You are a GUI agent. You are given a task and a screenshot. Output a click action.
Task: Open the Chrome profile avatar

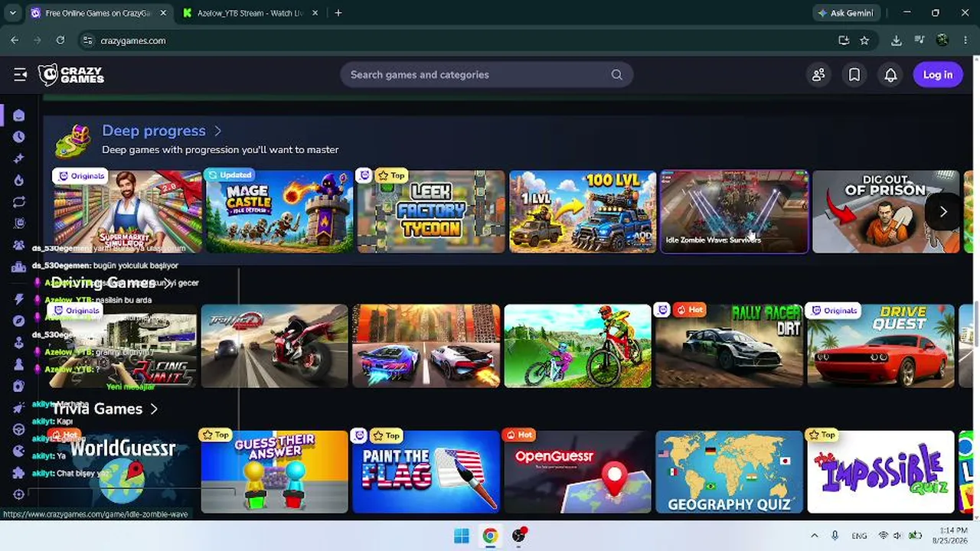(x=942, y=41)
